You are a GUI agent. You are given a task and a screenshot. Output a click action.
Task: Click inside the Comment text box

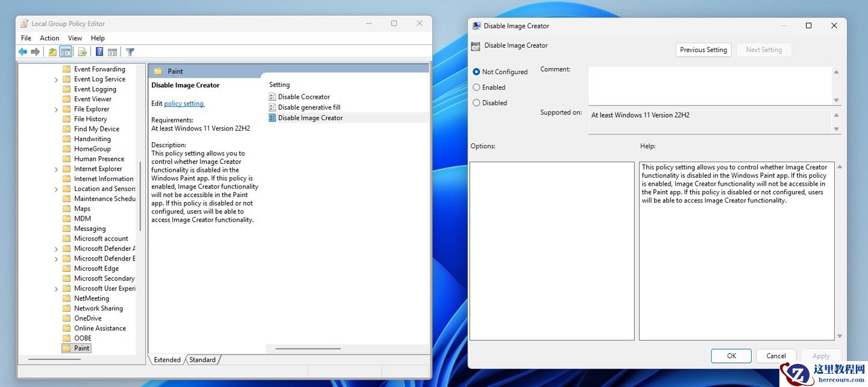709,85
